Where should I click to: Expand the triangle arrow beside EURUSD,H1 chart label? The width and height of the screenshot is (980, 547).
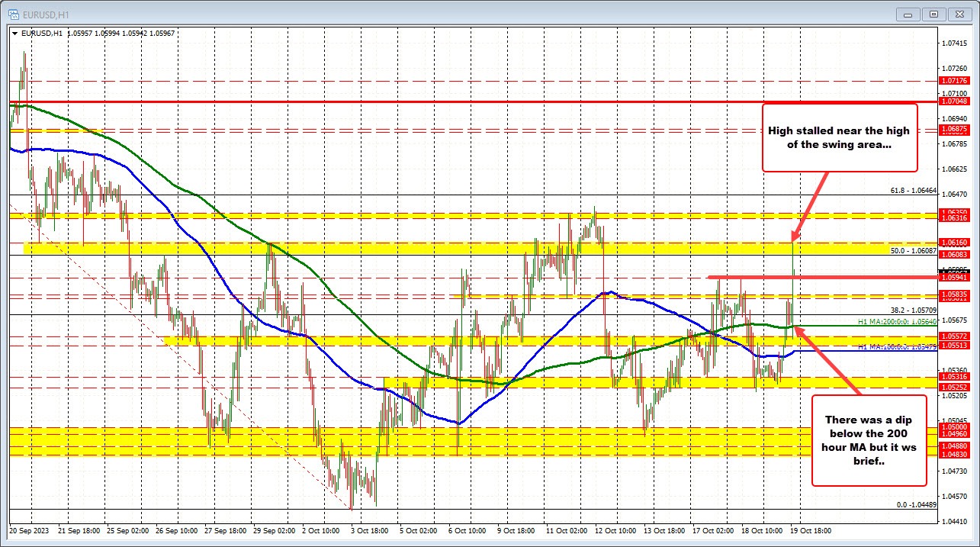point(14,34)
